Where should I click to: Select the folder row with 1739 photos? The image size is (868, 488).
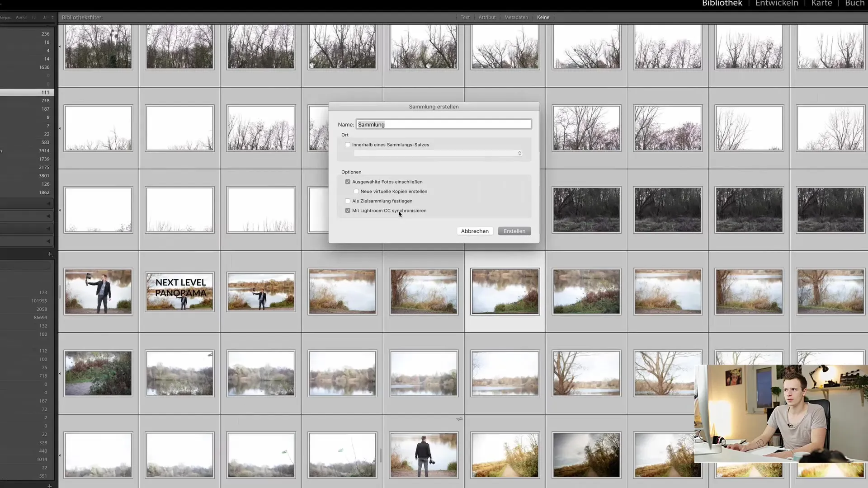click(27, 159)
